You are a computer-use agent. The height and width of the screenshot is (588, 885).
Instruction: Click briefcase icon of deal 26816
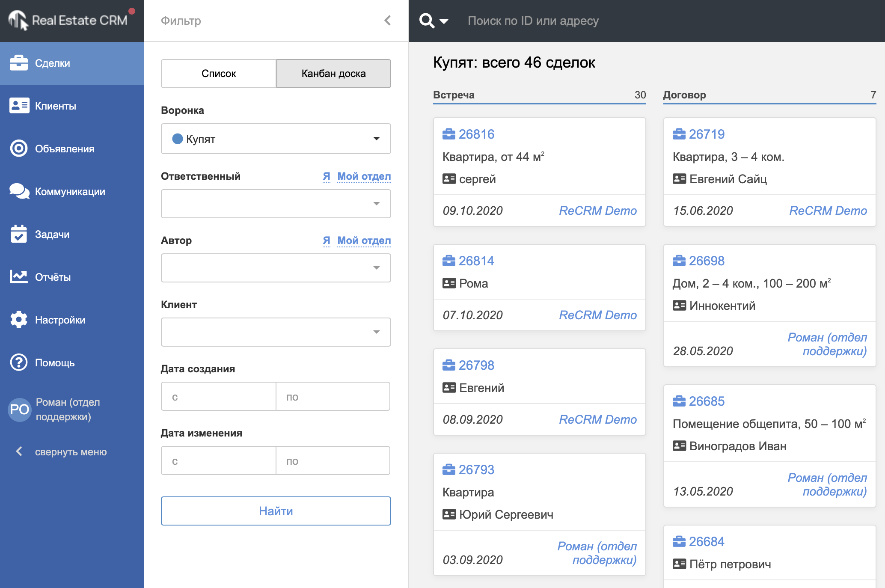[449, 134]
